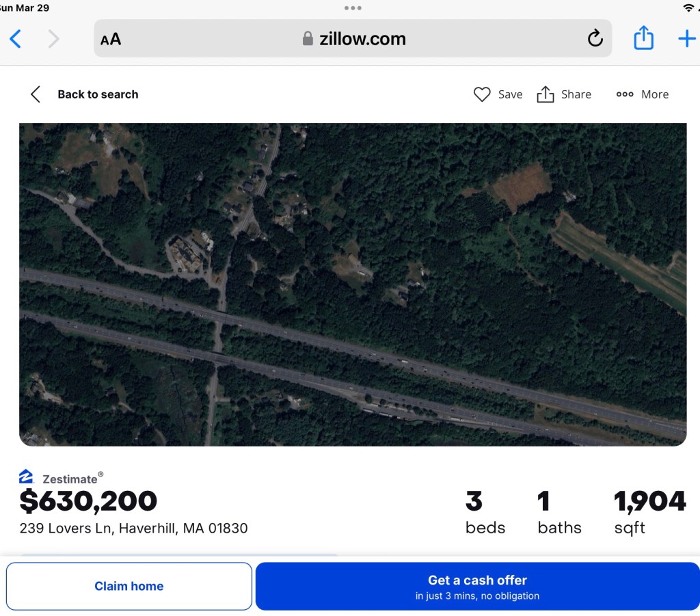Click the chevron beside Back to search
This screenshot has width=700, height=616.
[36, 94]
